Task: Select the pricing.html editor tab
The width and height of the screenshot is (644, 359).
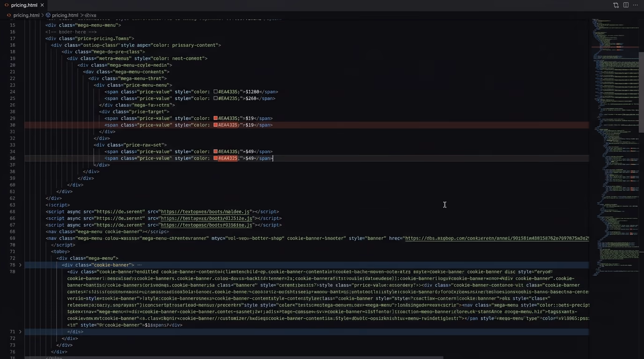Action: click(24, 5)
